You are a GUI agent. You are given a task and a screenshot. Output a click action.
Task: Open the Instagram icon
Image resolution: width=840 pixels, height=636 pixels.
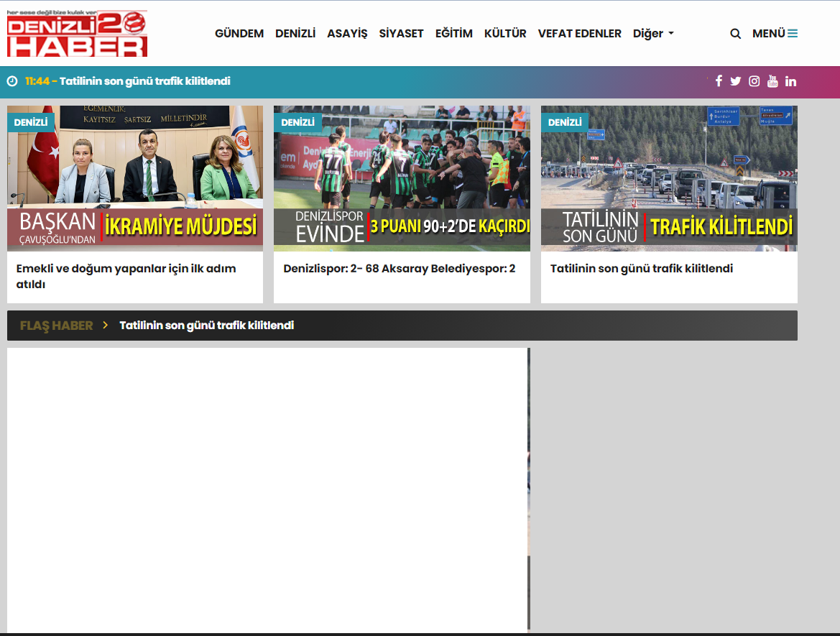[754, 81]
